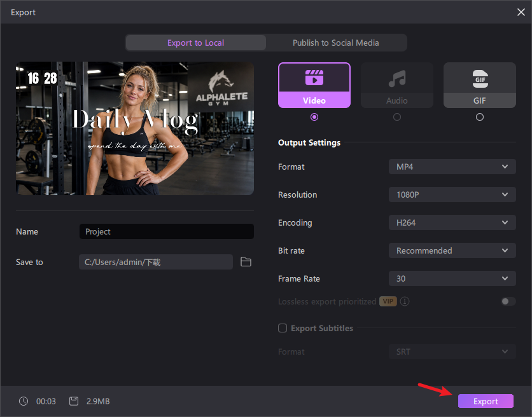The height and width of the screenshot is (417, 532).
Task: Click the Name label
Action: click(x=27, y=231)
